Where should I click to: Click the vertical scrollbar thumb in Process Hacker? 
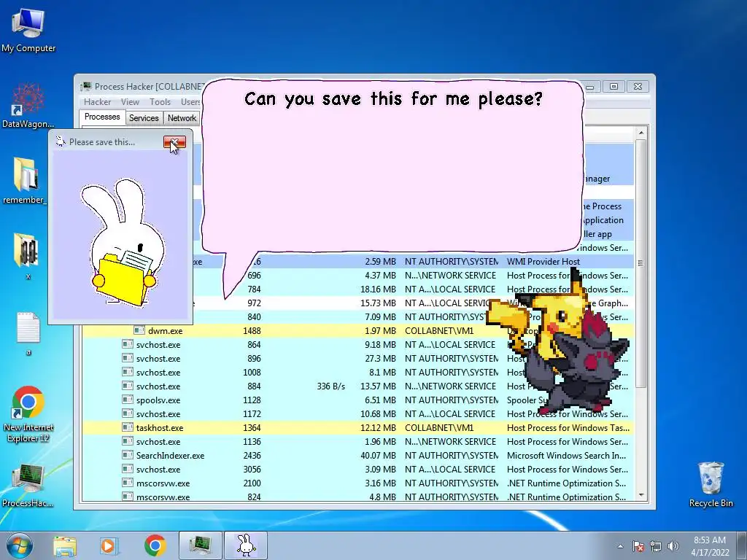click(640, 263)
